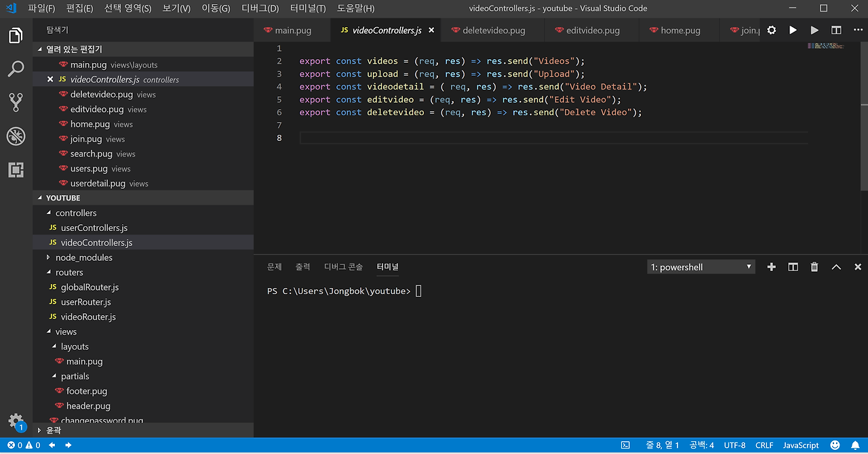The width and height of the screenshot is (868, 454).
Task: Click the white run play icon
Action: tap(793, 30)
